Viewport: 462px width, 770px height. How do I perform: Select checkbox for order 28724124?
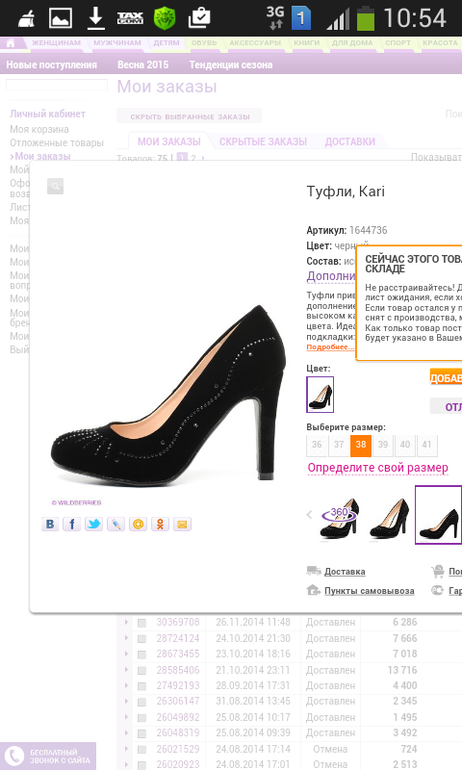(x=142, y=639)
